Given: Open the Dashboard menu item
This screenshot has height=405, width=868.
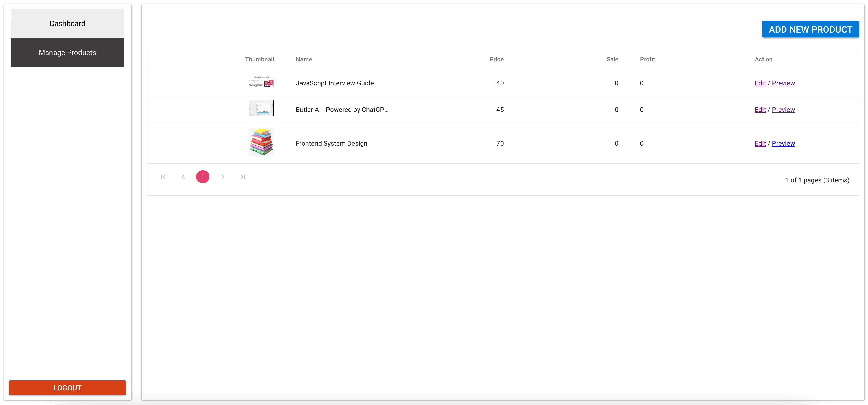Looking at the screenshot, I should [67, 23].
